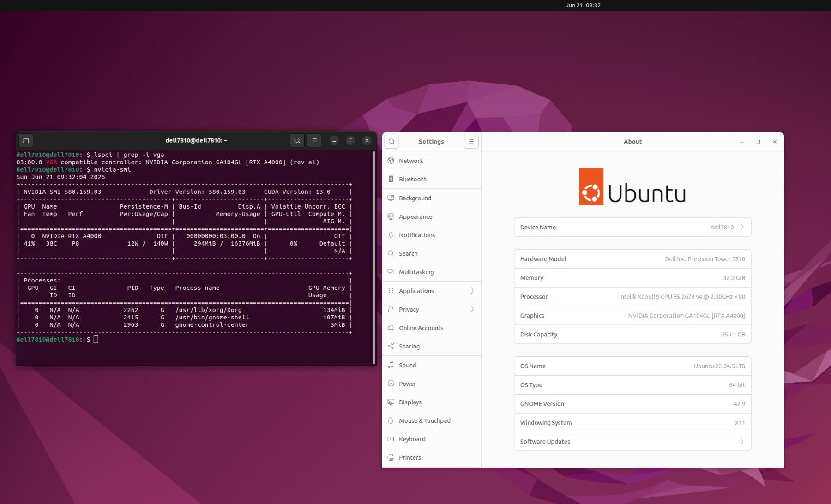Open new tab in terminal window

pyautogui.click(x=26, y=140)
